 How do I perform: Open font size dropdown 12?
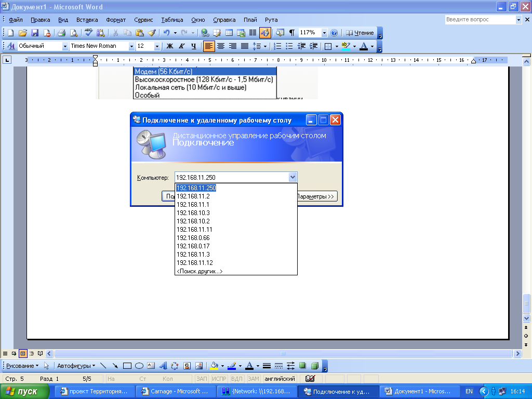pyautogui.click(x=157, y=46)
